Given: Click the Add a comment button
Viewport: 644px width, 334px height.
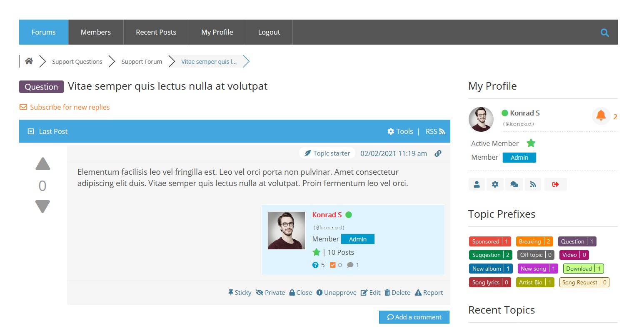Looking at the screenshot, I should 414,317.
